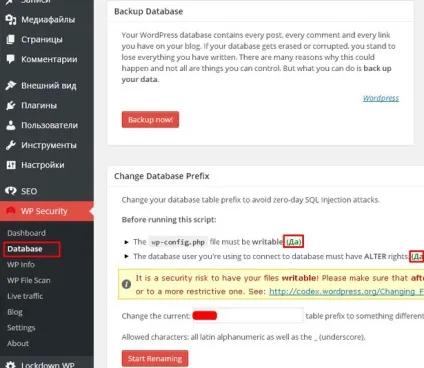Open Live traffic submenu item

click(x=25, y=296)
